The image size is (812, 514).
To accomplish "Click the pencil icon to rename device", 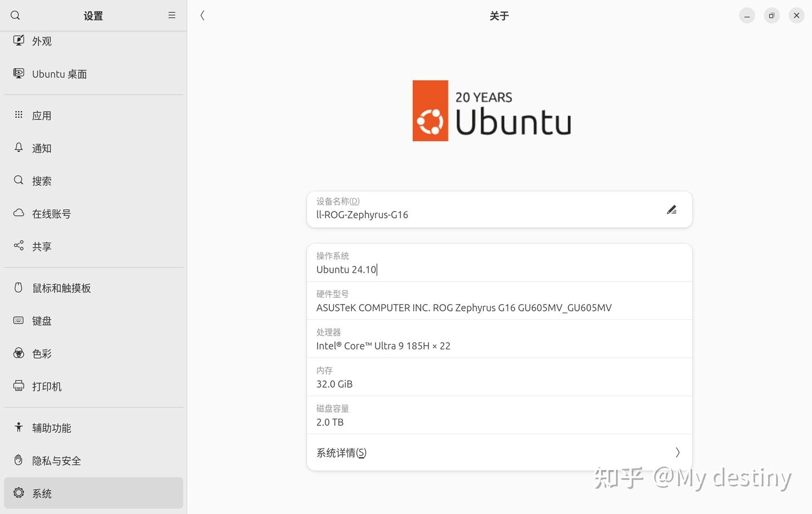I will click(x=671, y=210).
